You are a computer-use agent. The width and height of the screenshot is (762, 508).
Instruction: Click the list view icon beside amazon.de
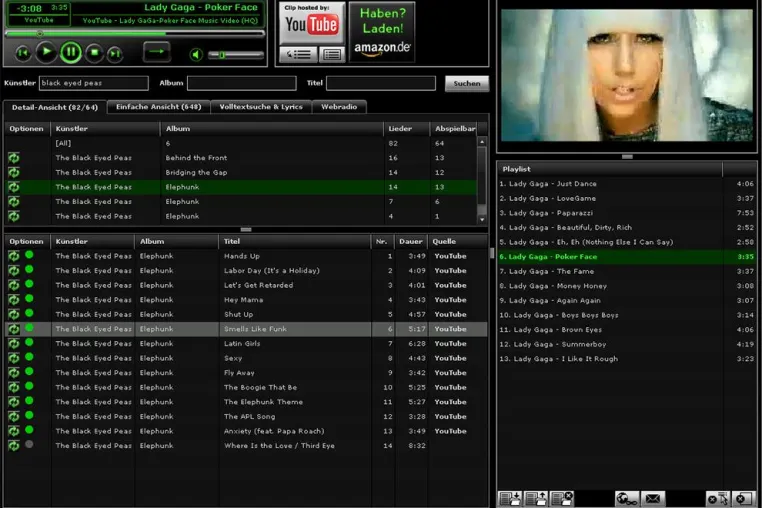coord(332,54)
